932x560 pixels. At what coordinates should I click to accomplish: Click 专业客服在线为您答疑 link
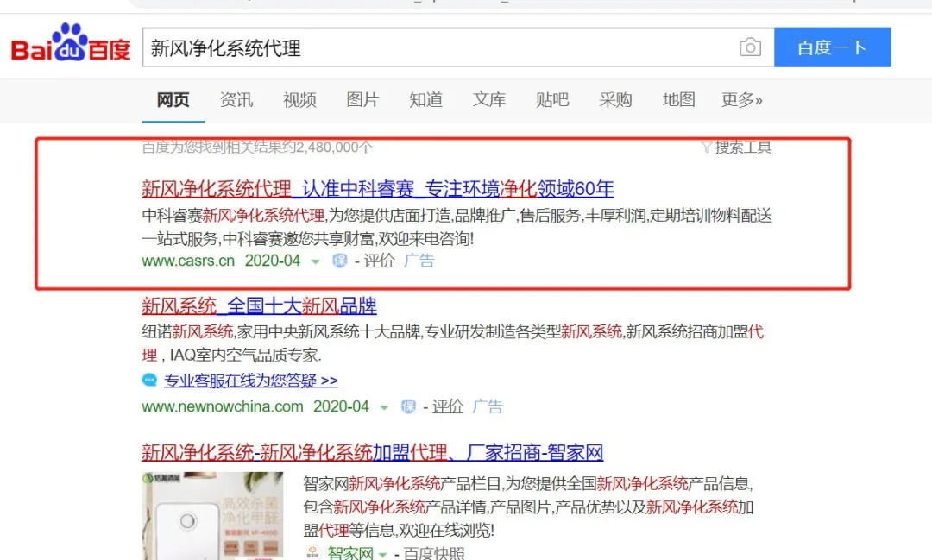(x=251, y=381)
